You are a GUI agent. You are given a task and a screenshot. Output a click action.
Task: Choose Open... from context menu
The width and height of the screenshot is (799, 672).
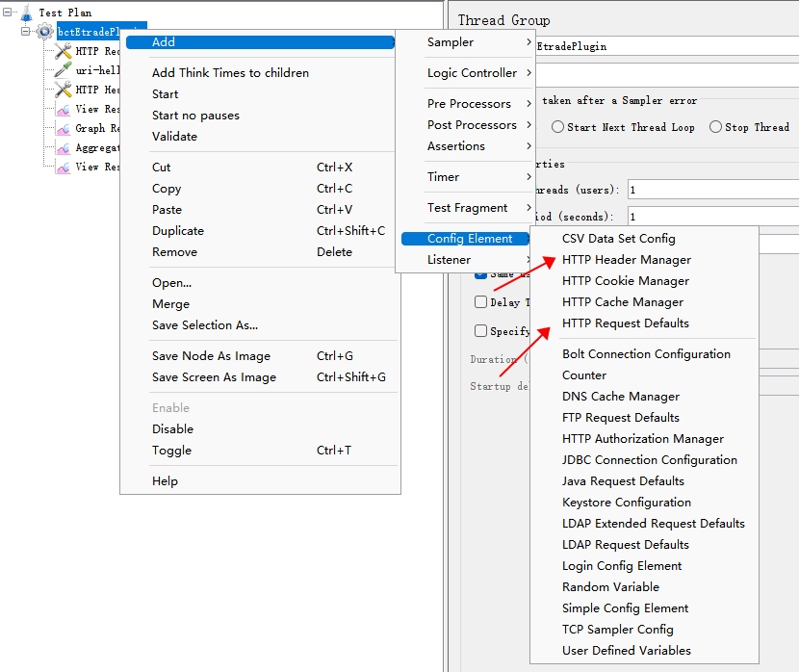tap(171, 283)
